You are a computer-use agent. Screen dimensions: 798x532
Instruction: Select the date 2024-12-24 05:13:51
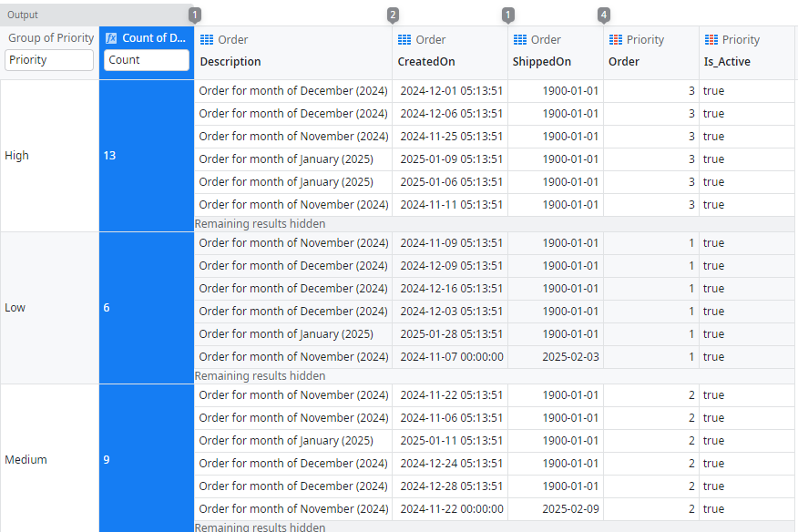click(x=452, y=464)
